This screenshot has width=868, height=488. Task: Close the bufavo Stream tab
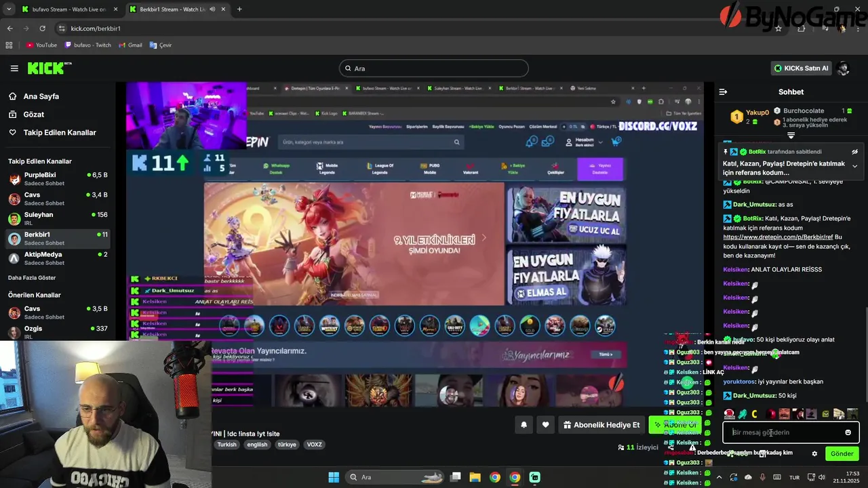click(115, 9)
